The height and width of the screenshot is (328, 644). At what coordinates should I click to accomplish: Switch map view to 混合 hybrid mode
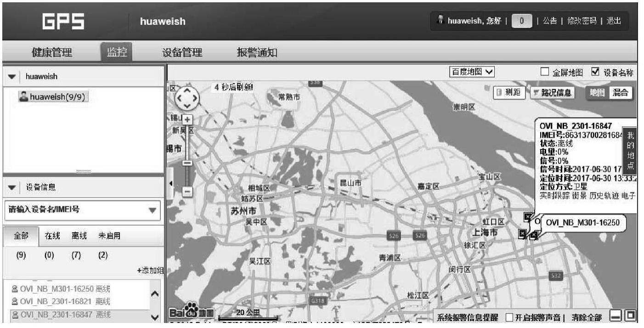coord(620,92)
